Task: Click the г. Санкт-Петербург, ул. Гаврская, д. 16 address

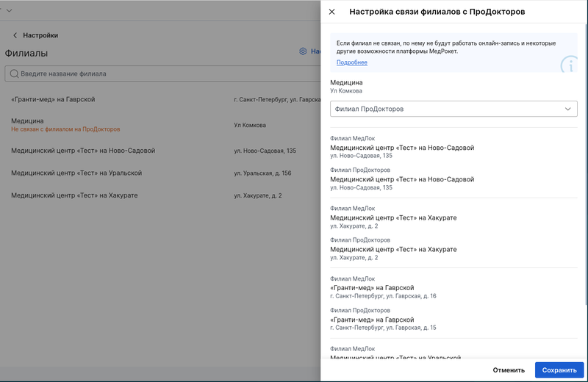Action: pyautogui.click(x=383, y=296)
